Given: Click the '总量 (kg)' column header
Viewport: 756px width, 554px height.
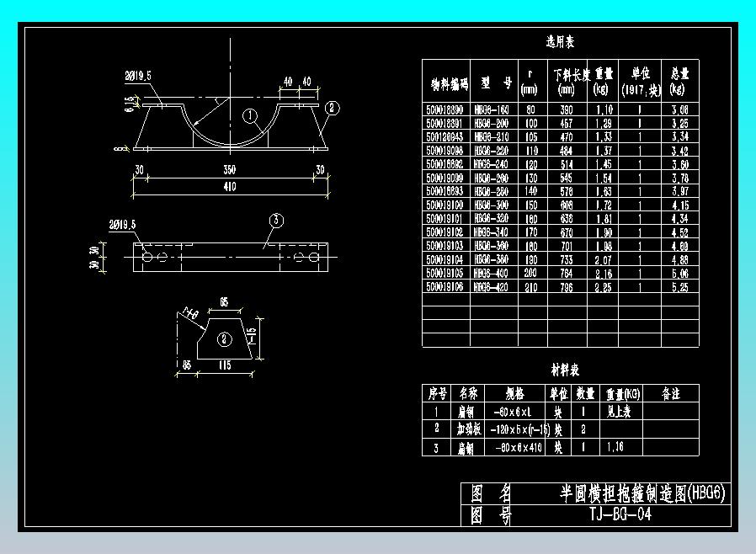Looking at the screenshot, I should point(679,81).
